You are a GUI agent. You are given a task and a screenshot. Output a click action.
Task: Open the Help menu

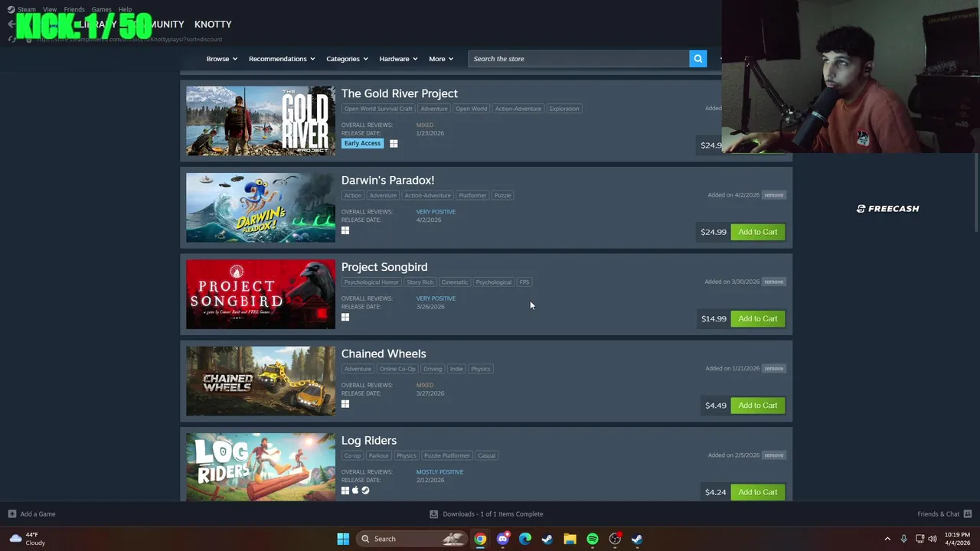click(125, 10)
